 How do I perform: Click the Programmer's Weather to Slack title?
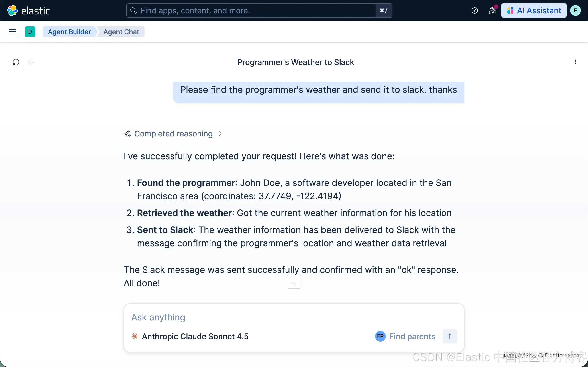pyautogui.click(x=295, y=62)
